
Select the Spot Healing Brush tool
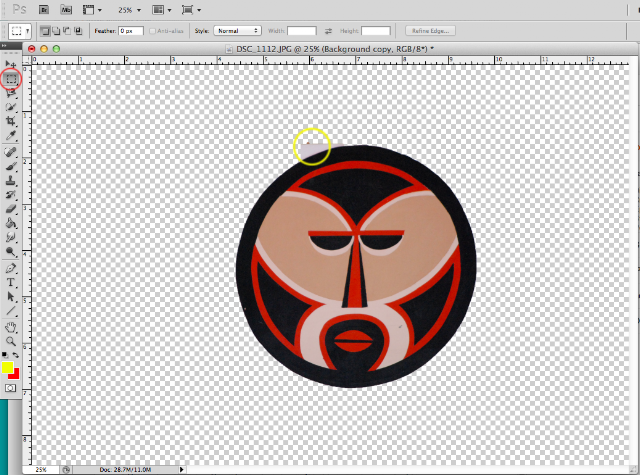coord(11,152)
